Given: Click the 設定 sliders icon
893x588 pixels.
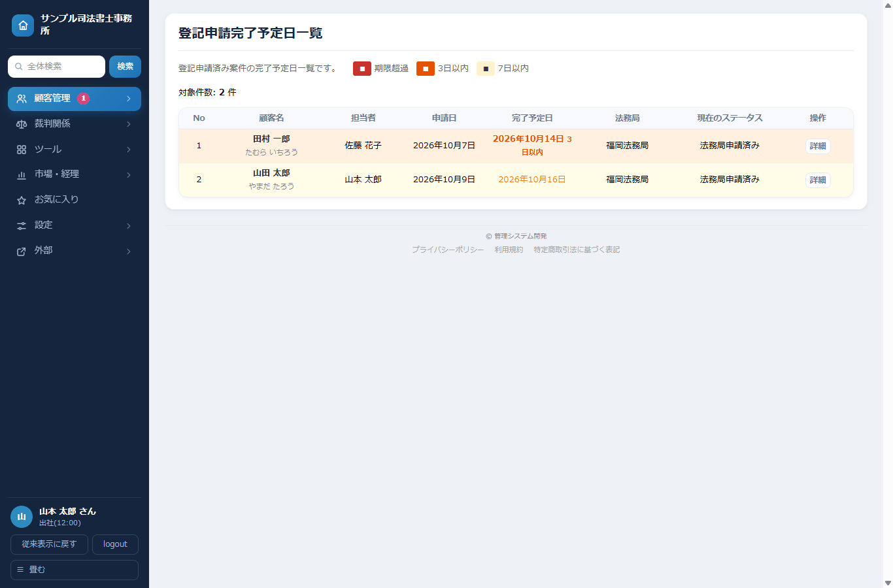Looking at the screenshot, I should [22, 225].
